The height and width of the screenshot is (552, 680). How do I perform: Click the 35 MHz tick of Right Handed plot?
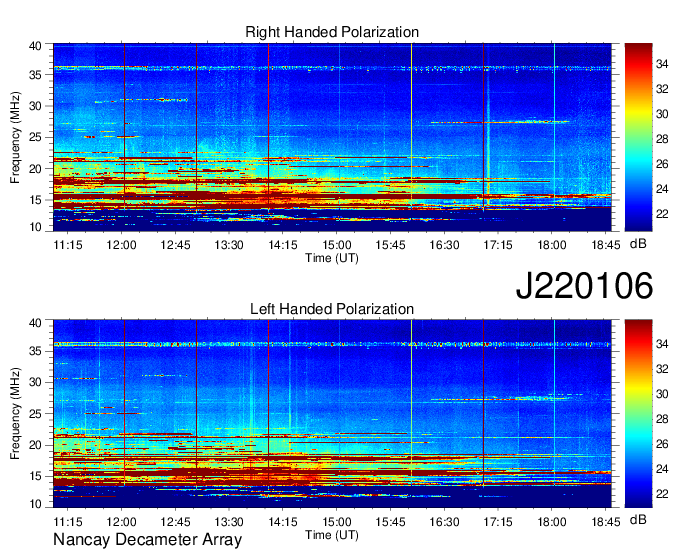[x=35, y=75]
